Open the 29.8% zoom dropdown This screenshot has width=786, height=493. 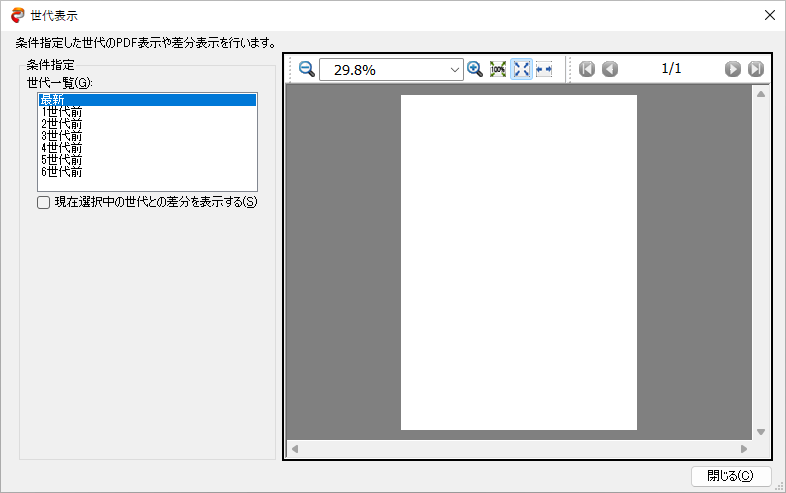(454, 70)
